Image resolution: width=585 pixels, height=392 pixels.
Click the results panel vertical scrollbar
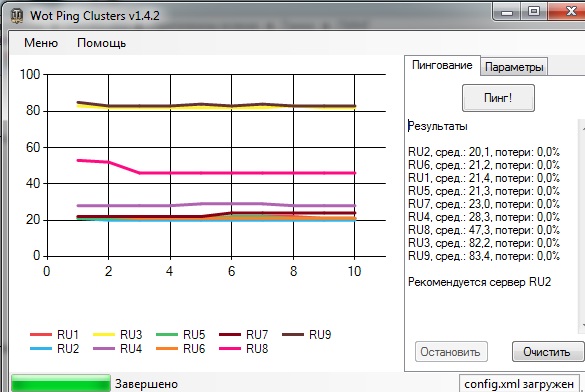coord(582,226)
